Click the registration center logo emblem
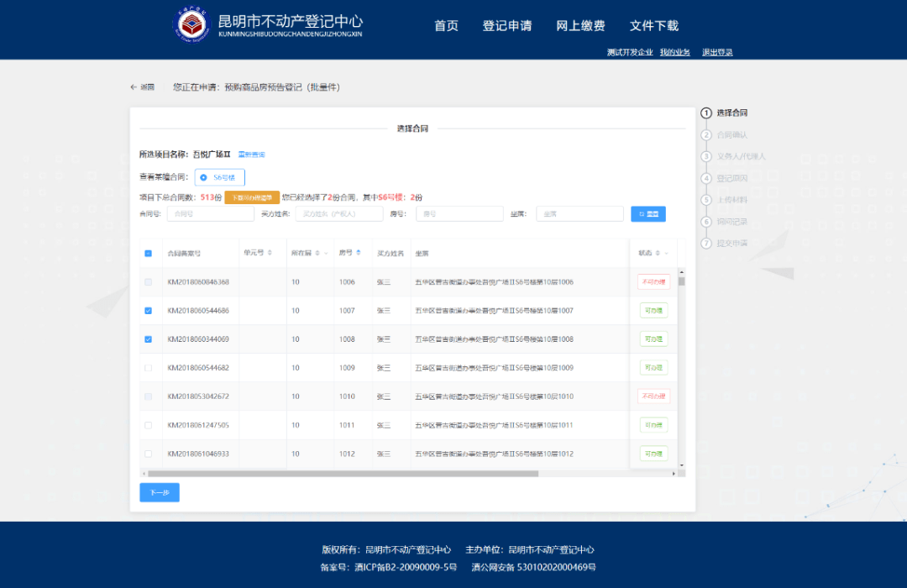 (192, 24)
